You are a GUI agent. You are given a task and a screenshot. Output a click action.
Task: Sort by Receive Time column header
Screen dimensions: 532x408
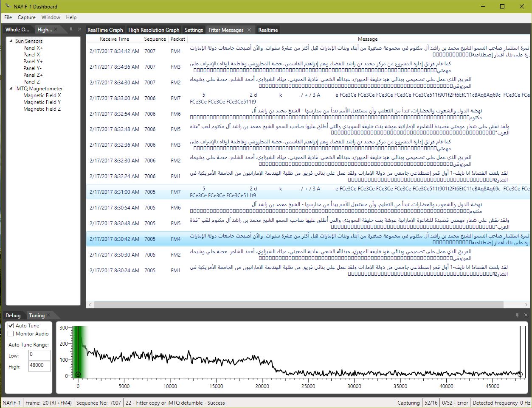114,39
